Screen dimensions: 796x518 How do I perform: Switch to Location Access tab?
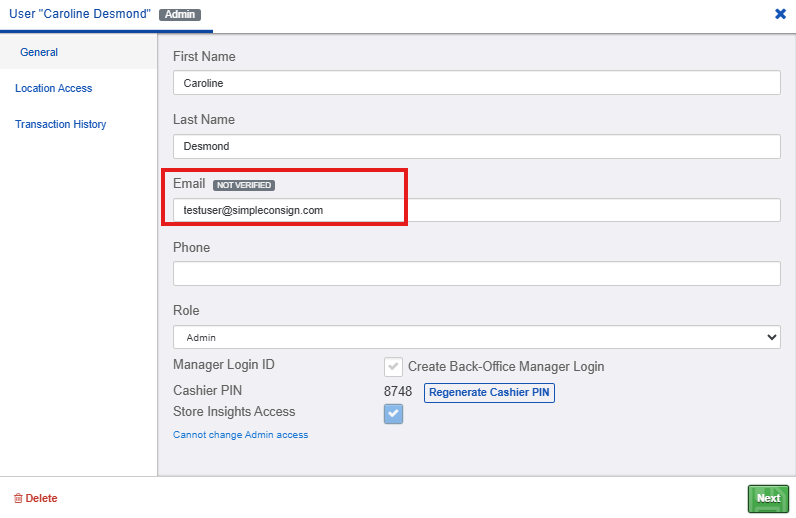(53, 88)
